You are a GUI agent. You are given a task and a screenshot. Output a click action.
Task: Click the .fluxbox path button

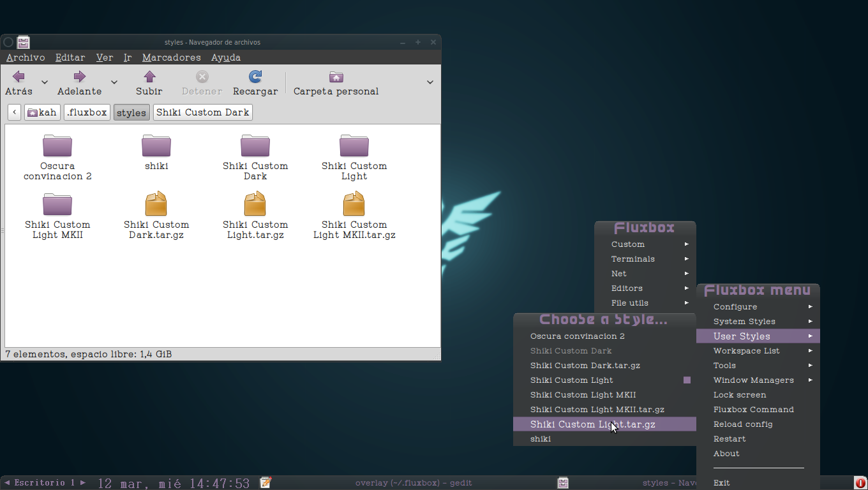pos(87,112)
